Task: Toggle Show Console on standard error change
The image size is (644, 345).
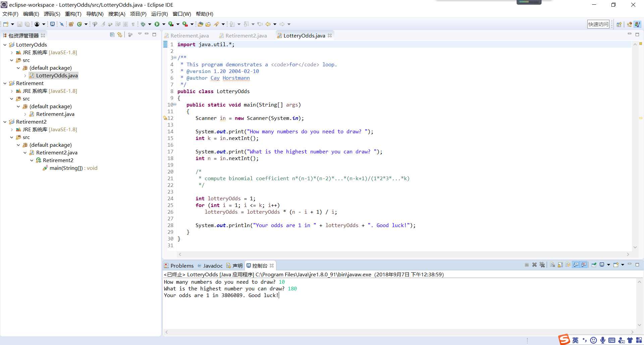Action: click(x=584, y=265)
